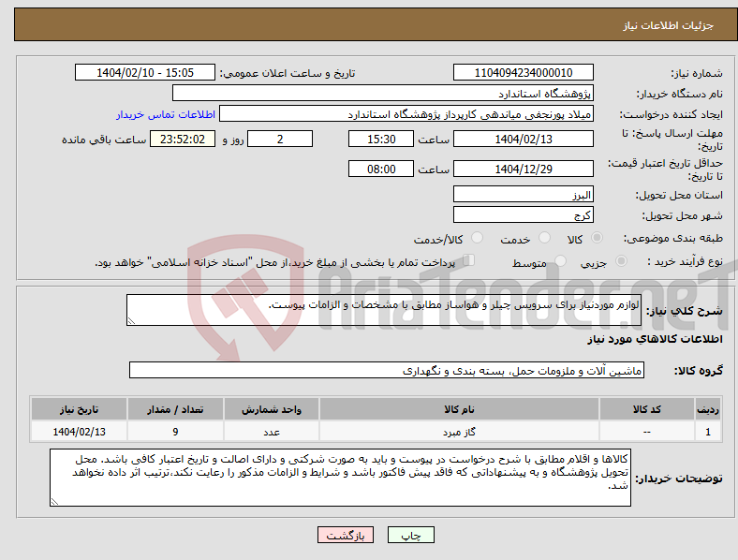Click the تاریخ نیاز column header

click(79, 409)
